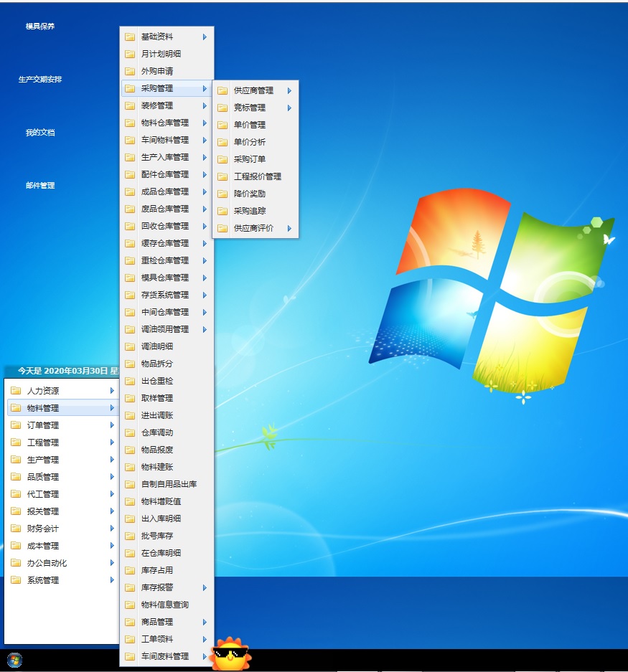
Task: Expand the 竞标管理 submenu arrow
Action: [x=289, y=108]
